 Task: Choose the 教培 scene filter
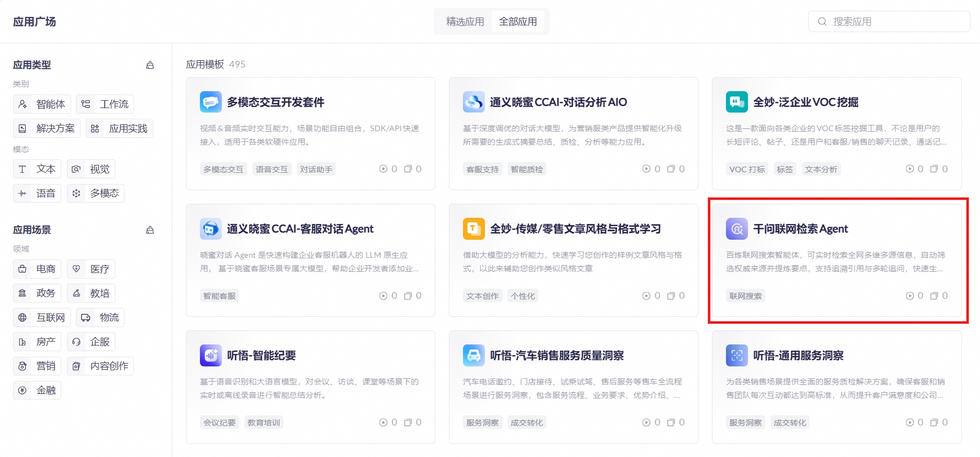91,293
